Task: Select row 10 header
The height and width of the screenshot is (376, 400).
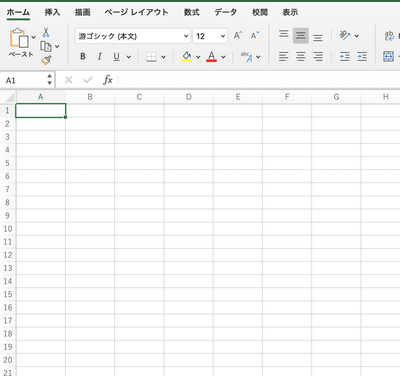Action: [8, 229]
